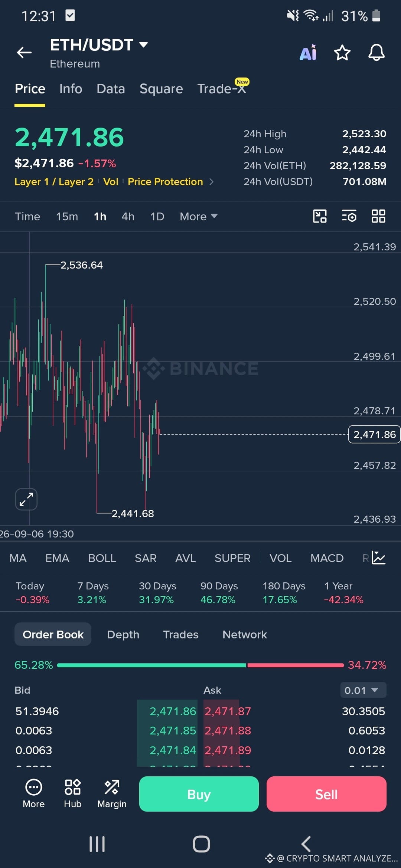The image size is (401, 868).
Task: Change order book 0.01 precision dropdown
Action: click(363, 690)
